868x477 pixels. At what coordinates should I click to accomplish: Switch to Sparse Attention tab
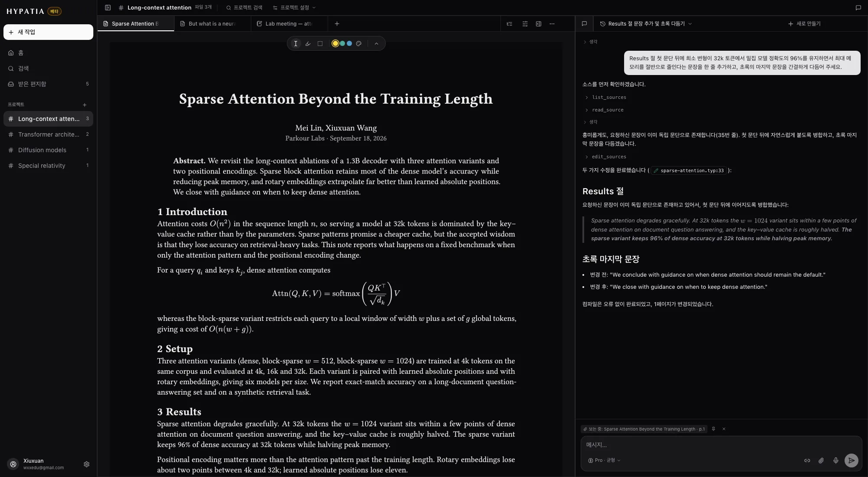pos(135,24)
